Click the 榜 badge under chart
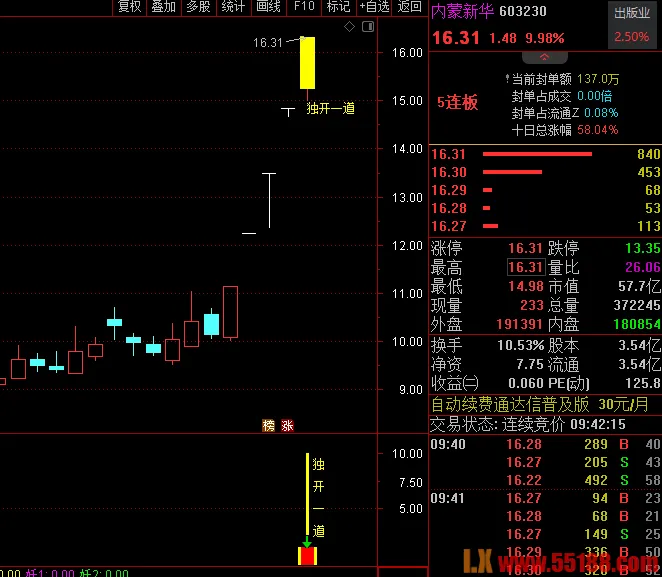The image size is (662, 577). coord(268,425)
